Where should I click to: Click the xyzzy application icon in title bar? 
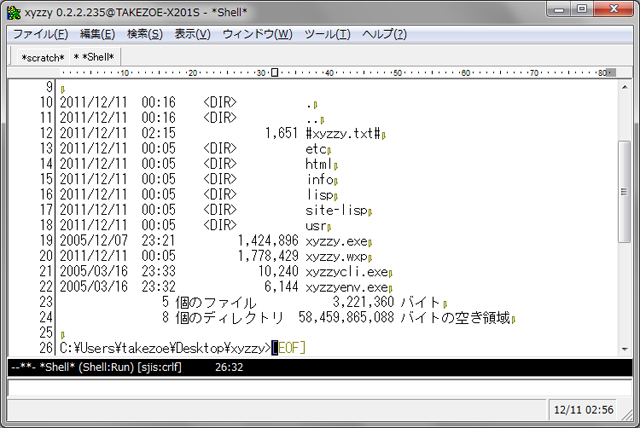(x=14, y=13)
